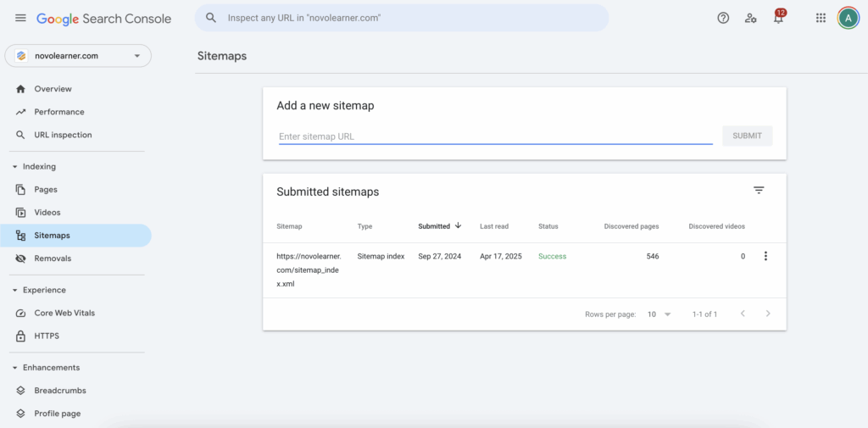Screen dimensions: 868x428
Task: Click the Profile page layers icon
Action: (20, 413)
